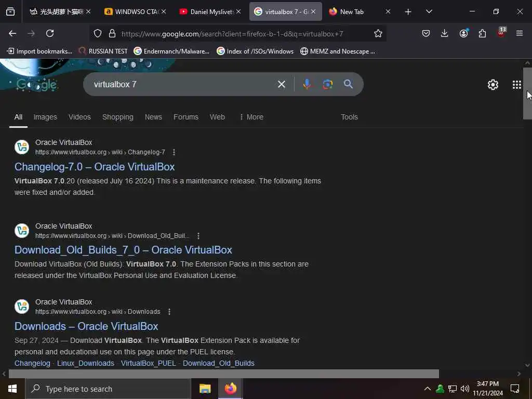Screen dimensions: 532x399
Task: Bookmark this page with star icon
Action: (x=378, y=33)
